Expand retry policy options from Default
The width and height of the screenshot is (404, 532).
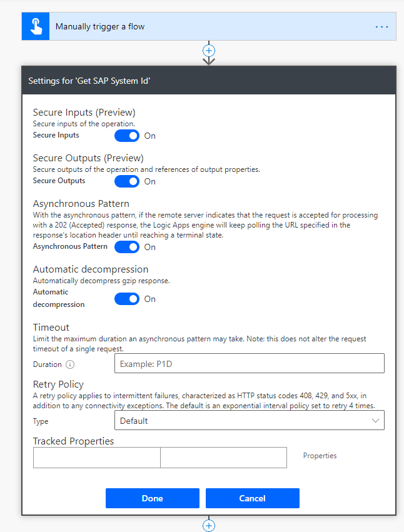(x=249, y=420)
